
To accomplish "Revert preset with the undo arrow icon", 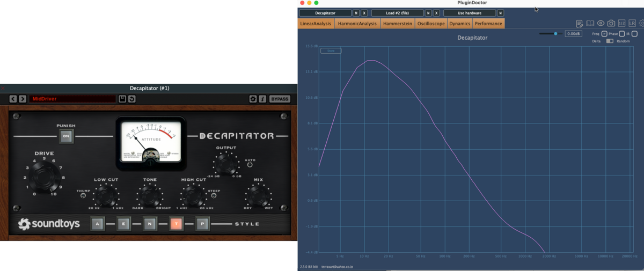I will tap(131, 99).
